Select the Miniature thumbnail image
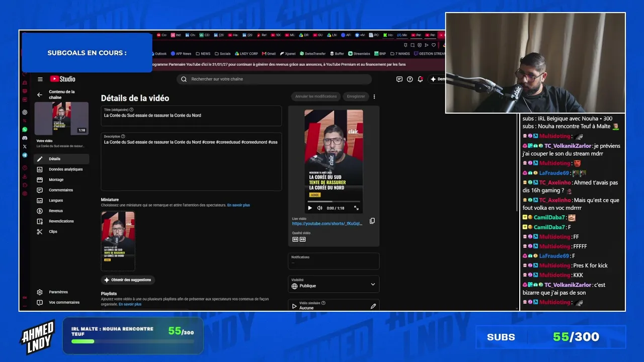This screenshot has height=362, width=644. [x=118, y=241]
